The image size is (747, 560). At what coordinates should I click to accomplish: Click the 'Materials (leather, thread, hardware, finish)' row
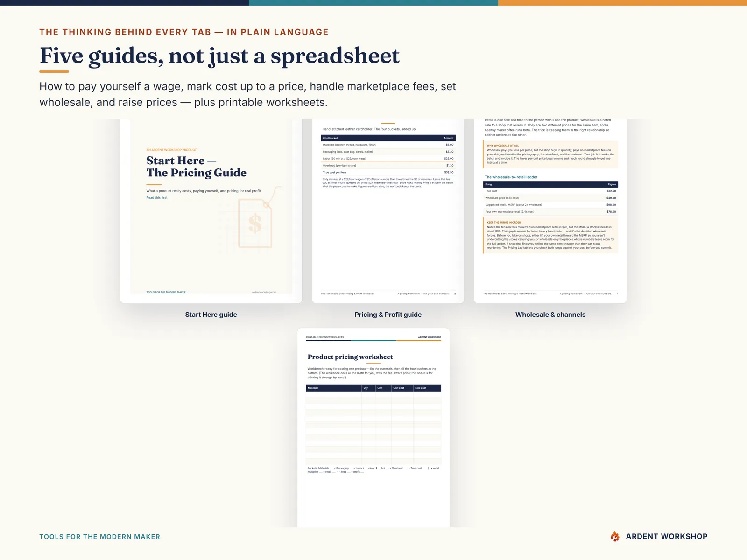point(388,145)
